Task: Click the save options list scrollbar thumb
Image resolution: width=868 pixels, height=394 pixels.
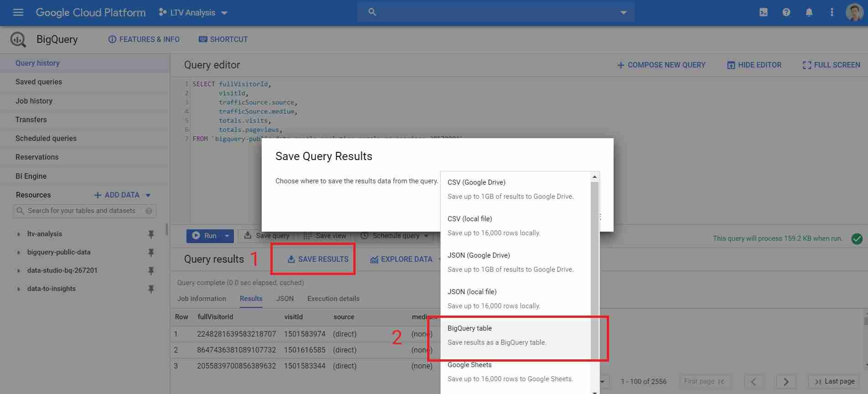Action: click(x=594, y=270)
